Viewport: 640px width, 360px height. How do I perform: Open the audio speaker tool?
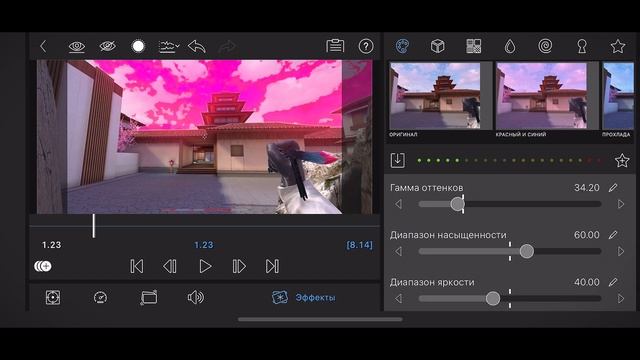196,298
